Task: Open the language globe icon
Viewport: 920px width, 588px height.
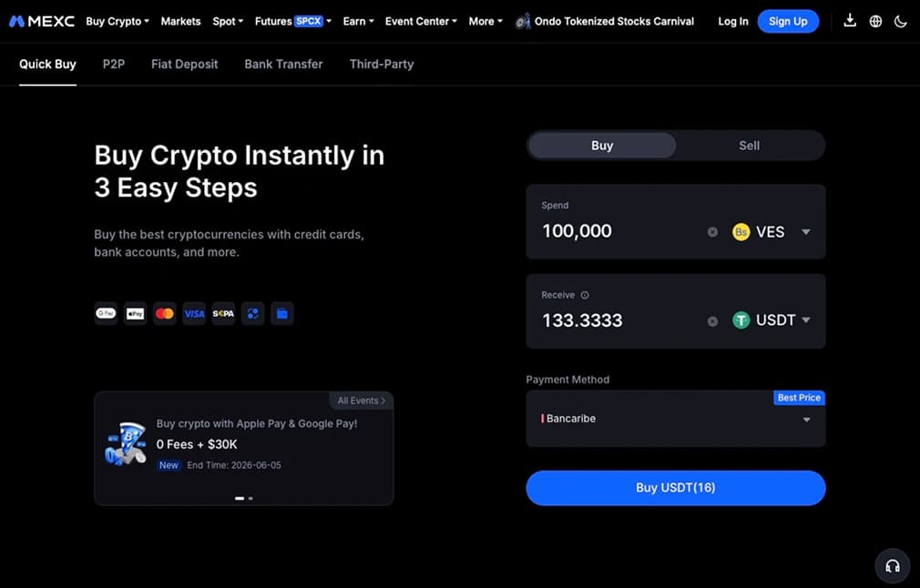Action: click(875, 22)
